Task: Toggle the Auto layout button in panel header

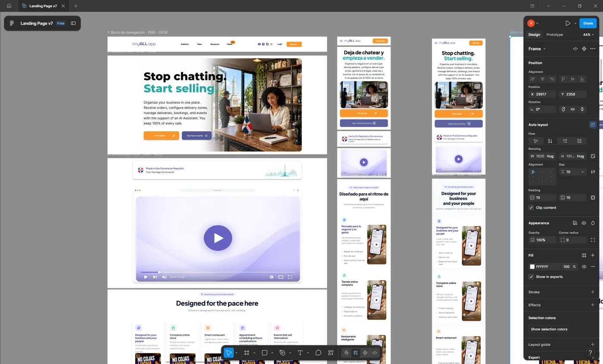Action: click(593, 125)
